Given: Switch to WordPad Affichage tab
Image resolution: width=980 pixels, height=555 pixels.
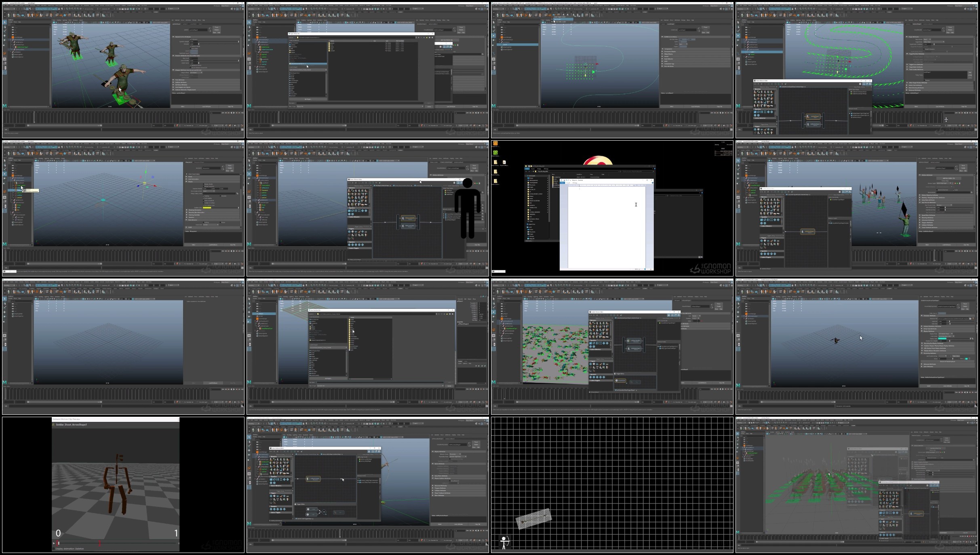Looking at the screenshot, I should coord(575,183).
